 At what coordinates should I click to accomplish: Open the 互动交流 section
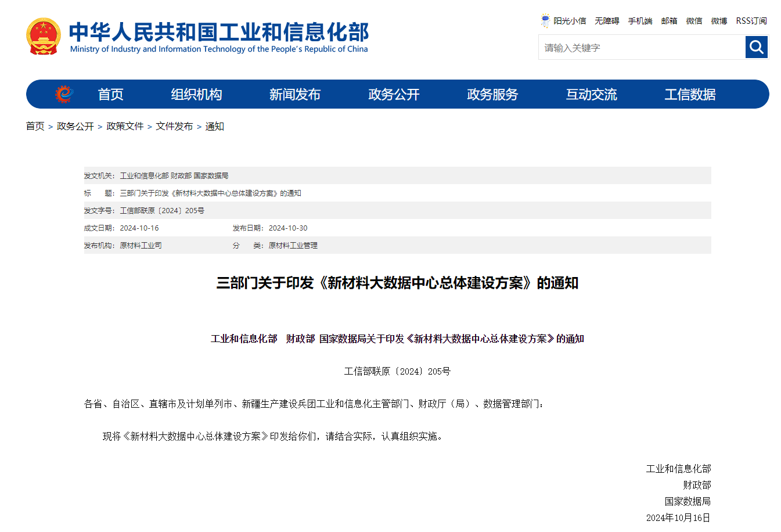592,94
